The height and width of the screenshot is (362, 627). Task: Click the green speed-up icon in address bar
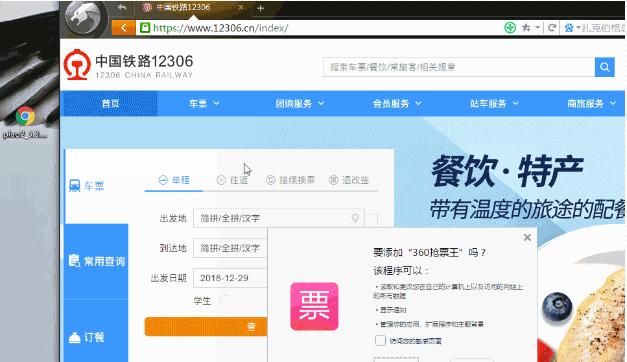(510, 28)
